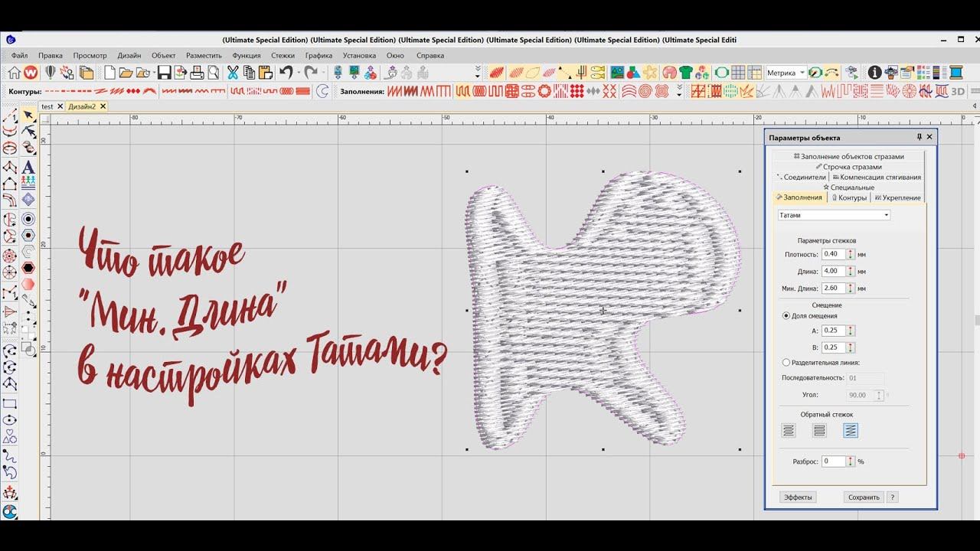Open print preview with the magnifier page icon
This screenshot has height=551, width=980.
point(213,73)
